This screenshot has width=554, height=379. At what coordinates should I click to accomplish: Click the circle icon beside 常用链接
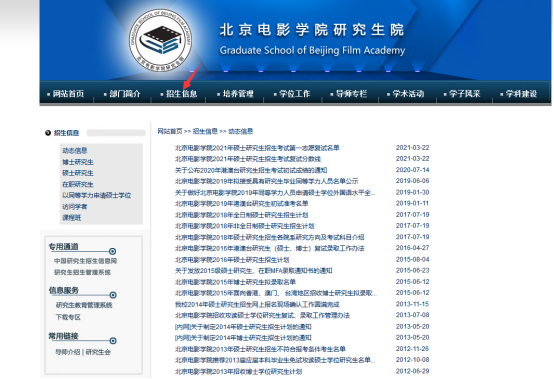[113, 341]
